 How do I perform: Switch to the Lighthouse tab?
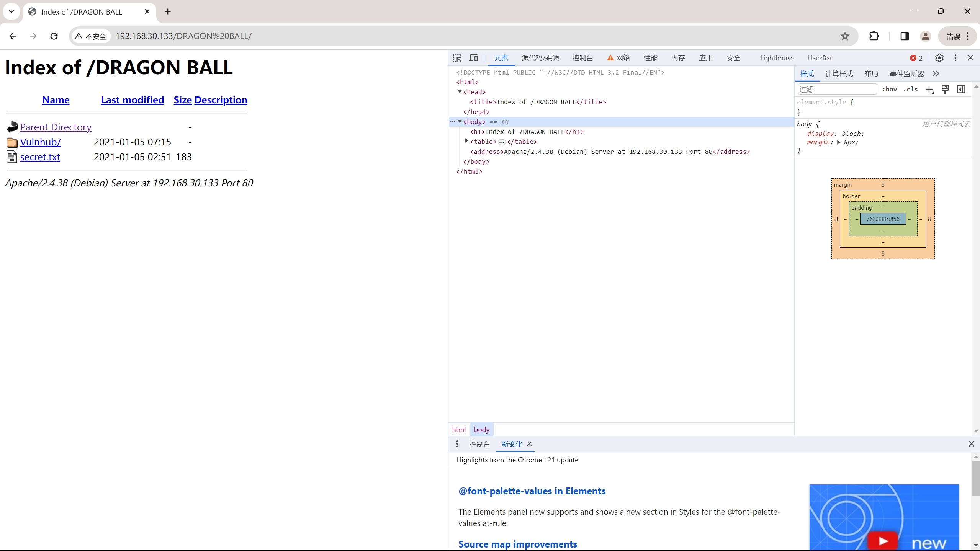777,58
